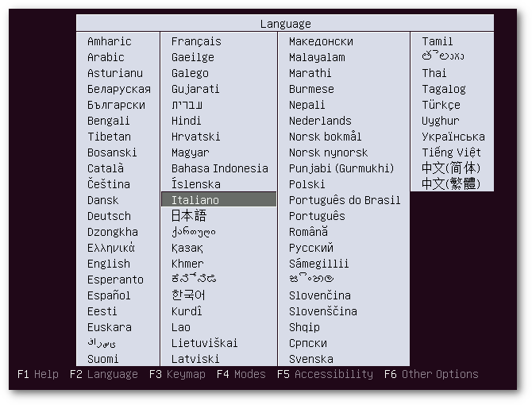The height and width of the screenshot is (405, 532).
Task: Select the highlighted Italiano entry
Action: (x=195, y=200)
